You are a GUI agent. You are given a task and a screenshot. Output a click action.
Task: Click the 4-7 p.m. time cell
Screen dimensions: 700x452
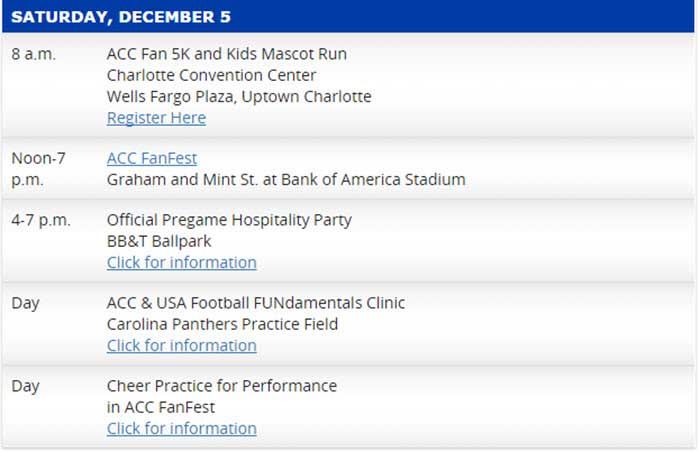[41, 220]
